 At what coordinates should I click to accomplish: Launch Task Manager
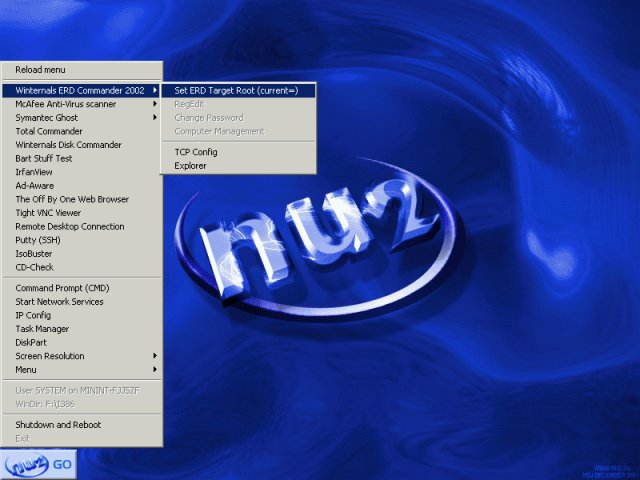82,329
